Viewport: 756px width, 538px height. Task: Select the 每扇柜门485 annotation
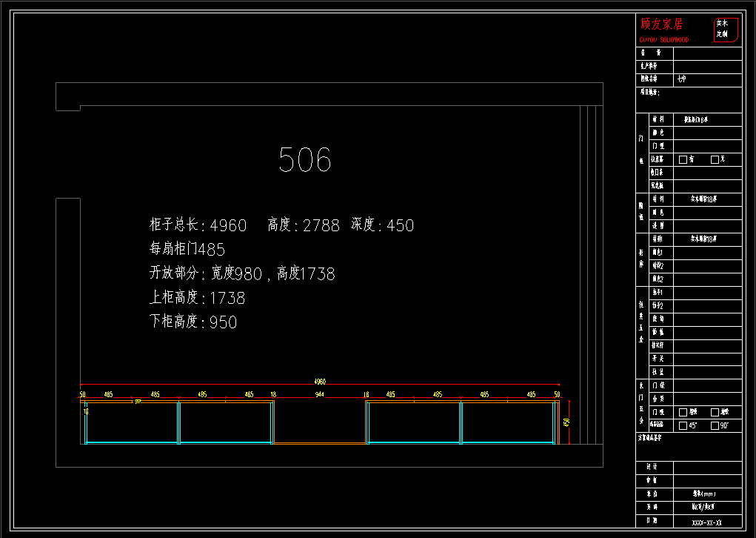[187, 249]
